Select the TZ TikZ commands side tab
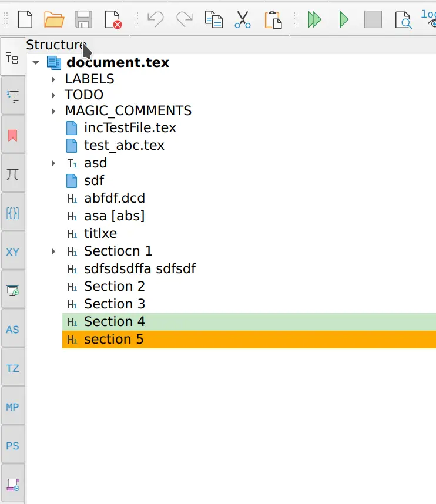 pos(12,368)
